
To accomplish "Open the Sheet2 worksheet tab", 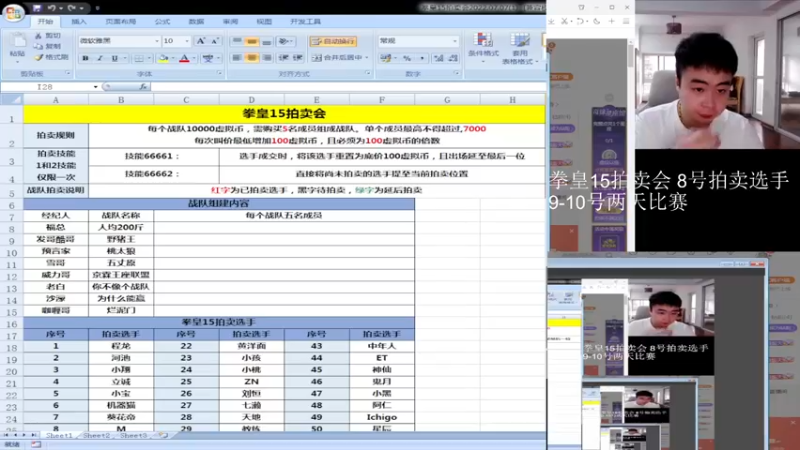I will click(x=96, y=436).
